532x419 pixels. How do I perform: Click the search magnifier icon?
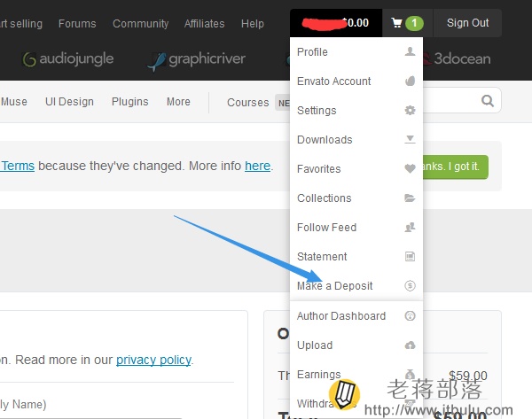[487, 101]
